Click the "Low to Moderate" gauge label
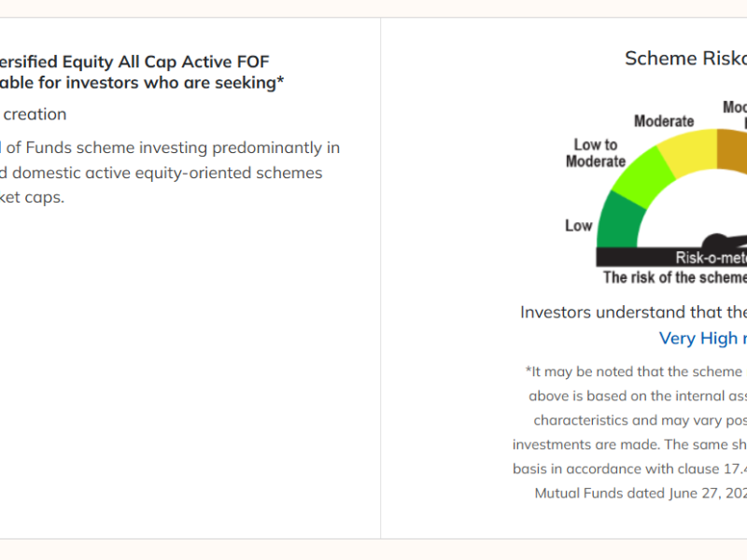 coord(596,153)
